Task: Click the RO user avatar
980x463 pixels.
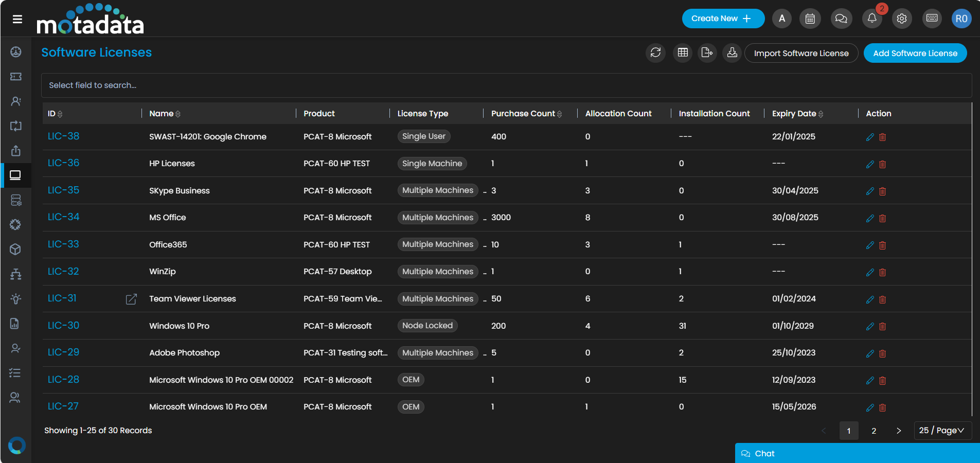Action: [x=961, y=19]
